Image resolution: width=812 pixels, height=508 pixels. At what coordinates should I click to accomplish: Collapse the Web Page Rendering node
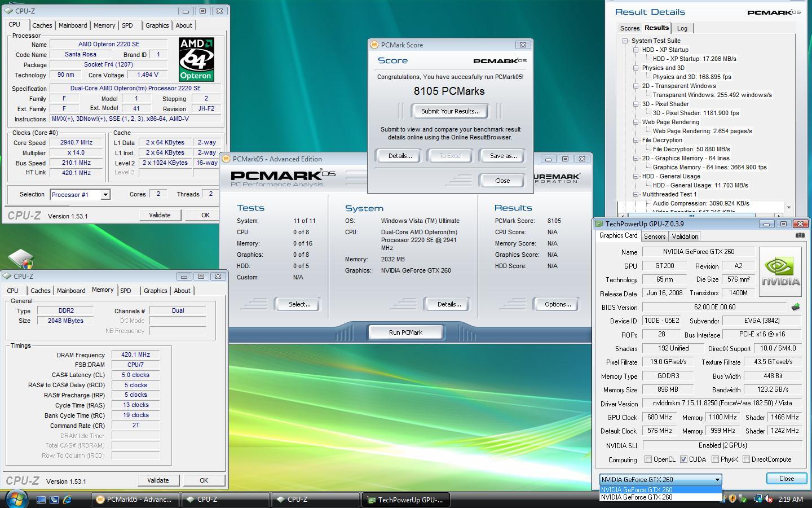click(x=636, y=122)
